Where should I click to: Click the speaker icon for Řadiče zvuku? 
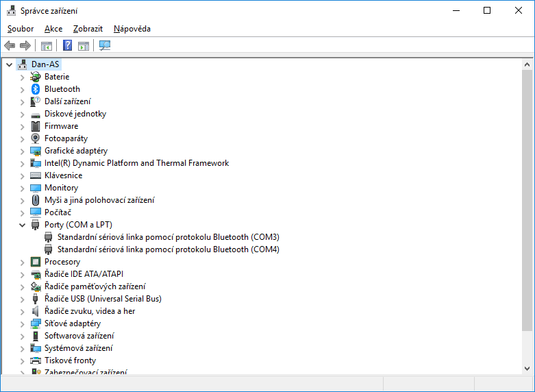(36, 311)
